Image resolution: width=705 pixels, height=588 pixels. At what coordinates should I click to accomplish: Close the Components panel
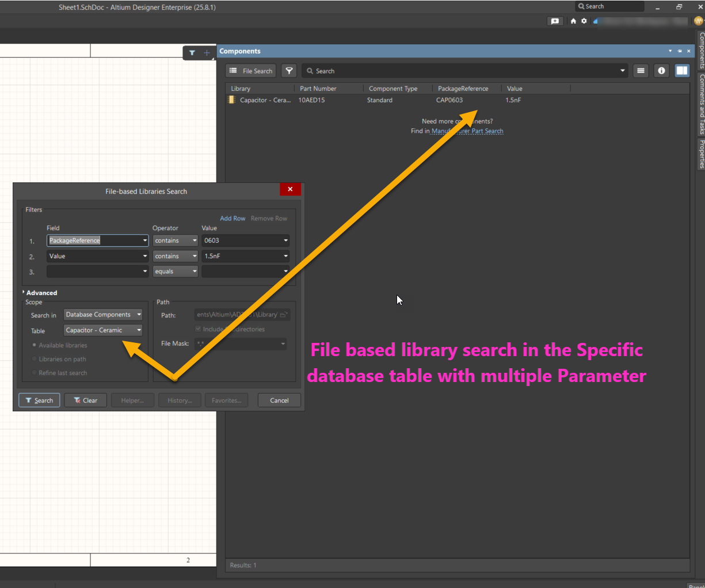pyautogui.click(x=688, y=51)
